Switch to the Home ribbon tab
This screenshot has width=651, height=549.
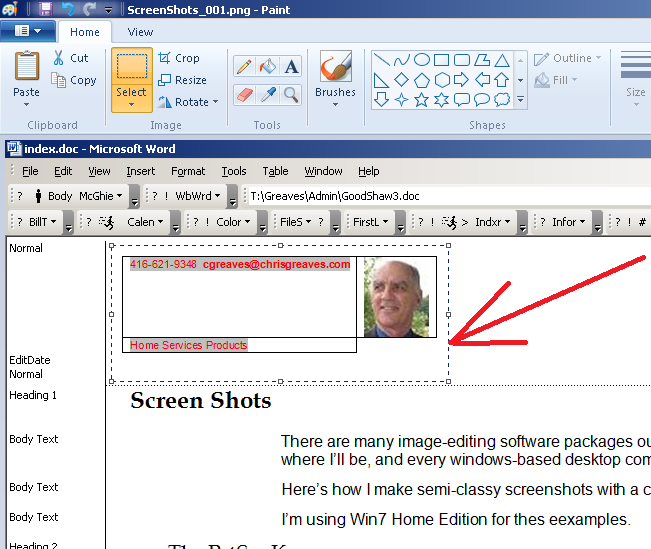pyautogui.click(x=85, y=32)
